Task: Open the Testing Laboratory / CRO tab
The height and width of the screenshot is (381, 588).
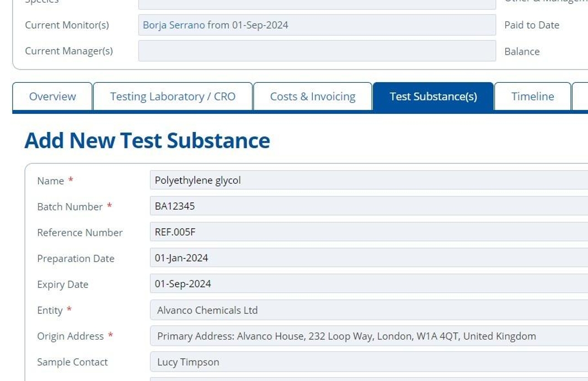Action: [173, 96]
